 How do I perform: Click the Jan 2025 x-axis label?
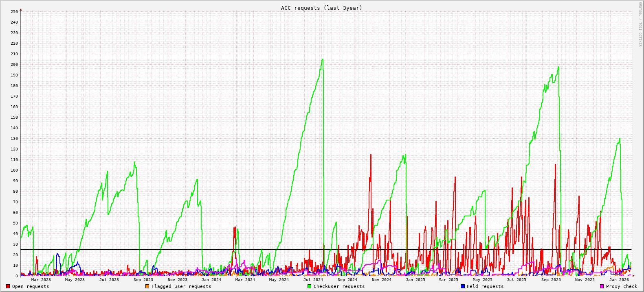415,279
